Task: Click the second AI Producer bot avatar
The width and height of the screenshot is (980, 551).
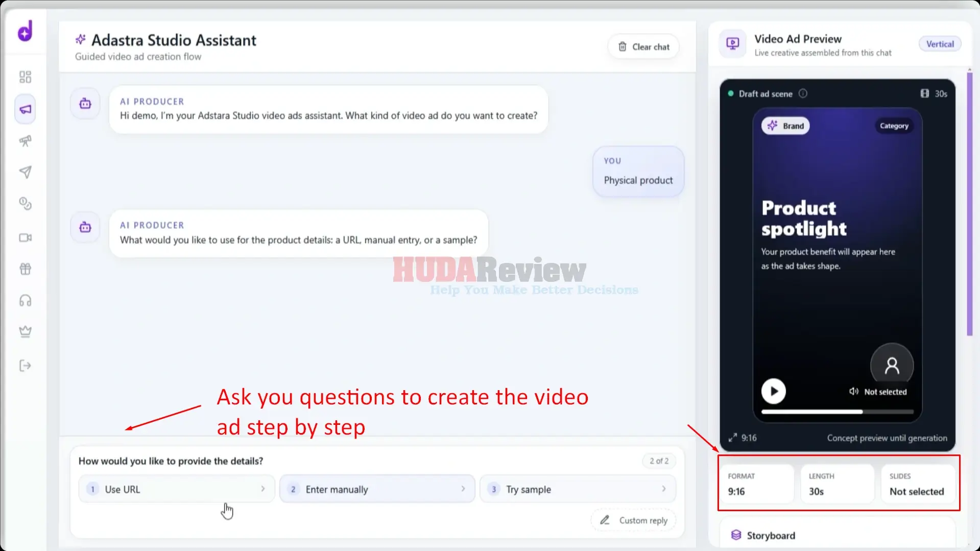Action: 85,227
